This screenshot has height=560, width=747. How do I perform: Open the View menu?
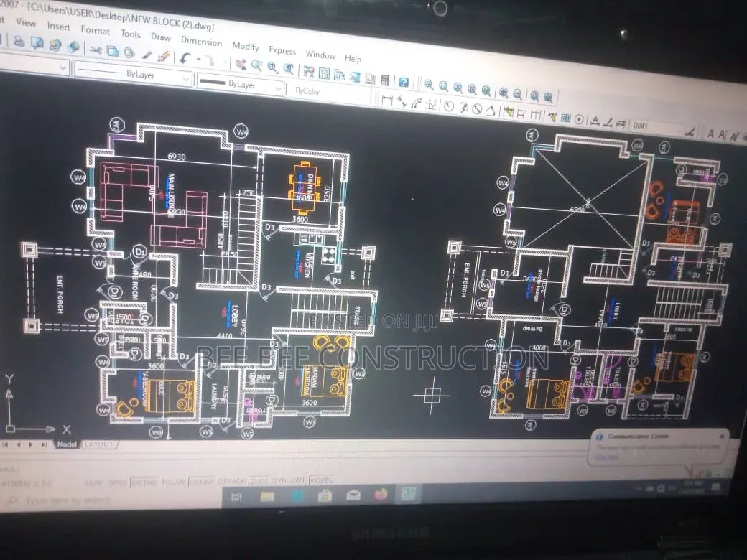[x=26, y=22]
